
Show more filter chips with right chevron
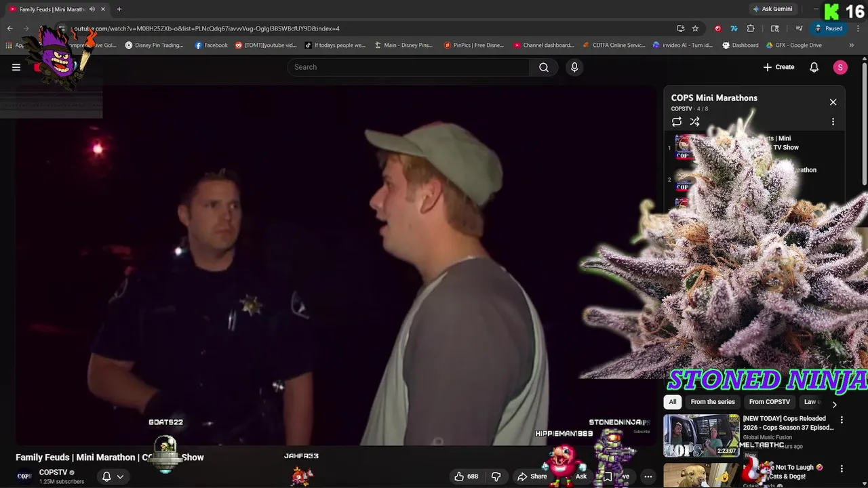pos(834,405)
